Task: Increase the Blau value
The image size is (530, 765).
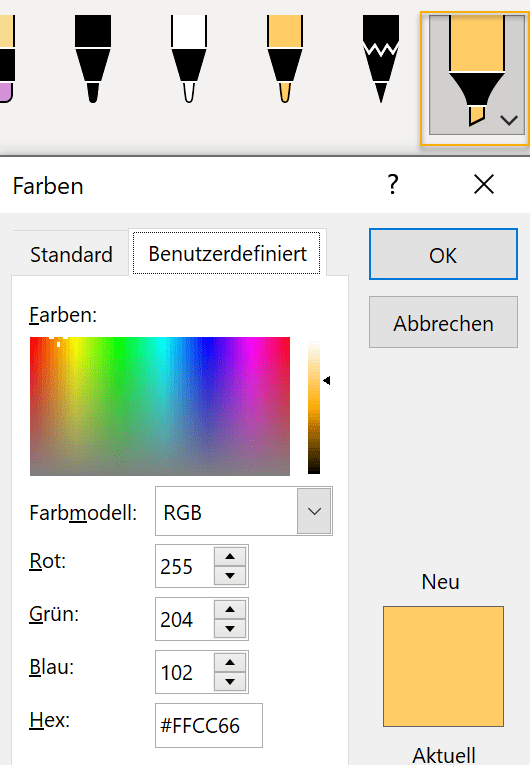Action: pos(230,663)
